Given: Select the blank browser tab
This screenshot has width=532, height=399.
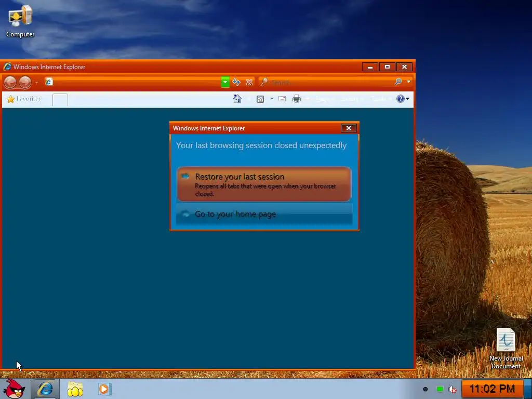Looking at the screenshot, I should (x=60, y=100).
